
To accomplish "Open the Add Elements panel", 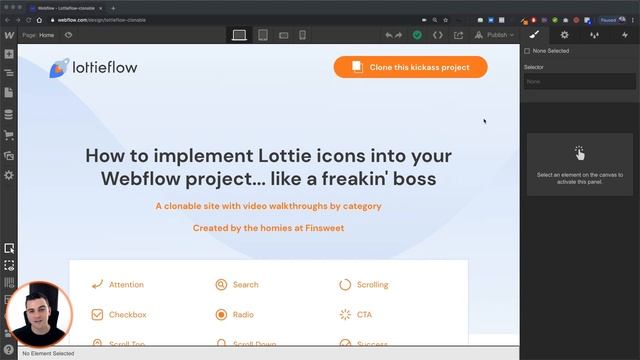I will [x=9, y=54].
